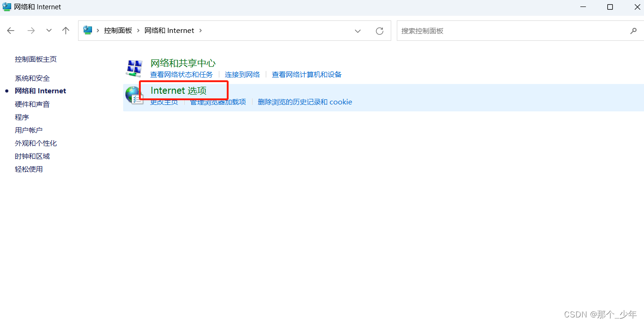The image size is (644, 323).
Task: Click 查看网络计算机和设备 link
Action: pyautogui.click(x=307, y=75)
